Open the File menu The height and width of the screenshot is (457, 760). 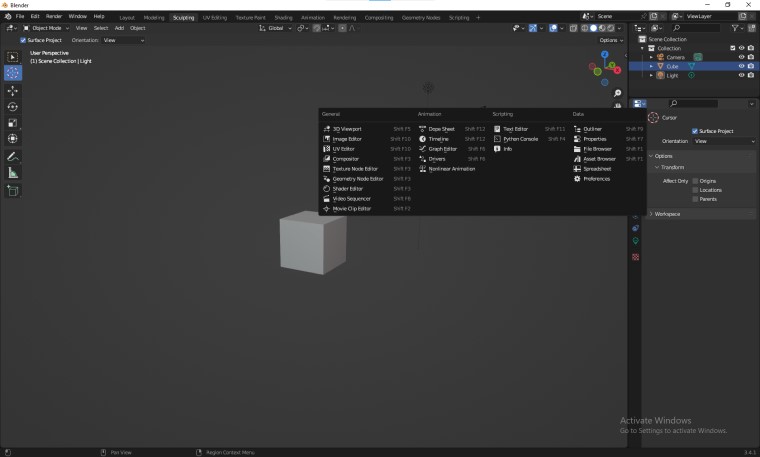(x=20, y=16)
